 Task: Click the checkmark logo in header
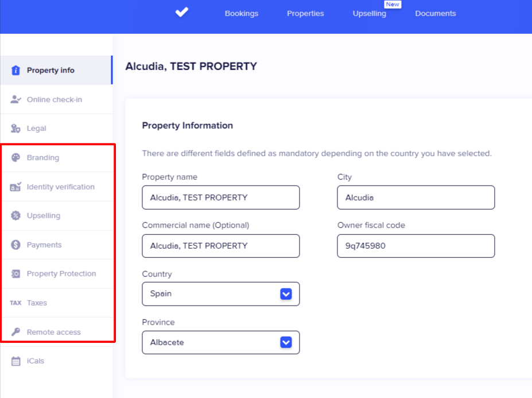coord(181,12)
